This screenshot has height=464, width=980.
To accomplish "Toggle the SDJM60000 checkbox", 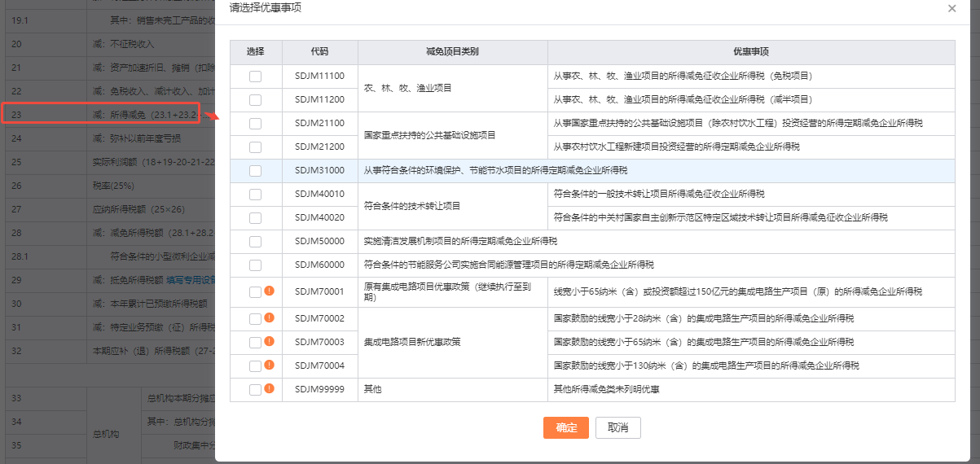I will coord(255,265).
